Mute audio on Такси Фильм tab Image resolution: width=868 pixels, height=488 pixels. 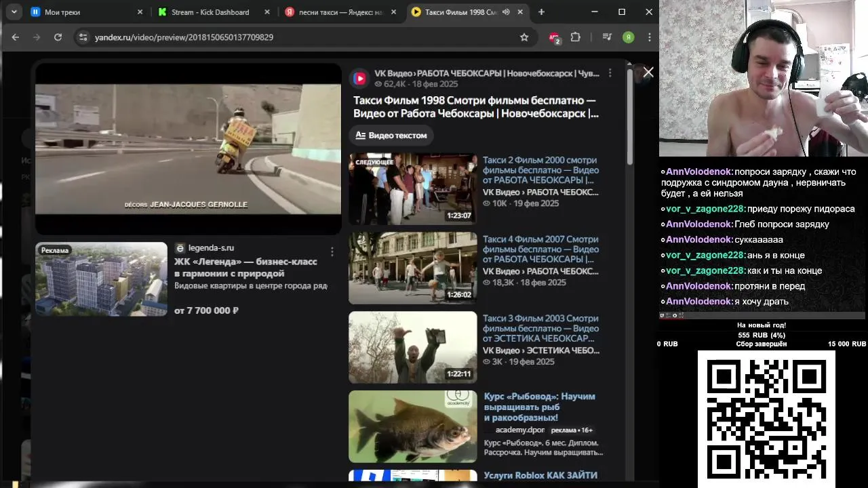[506, 12]
